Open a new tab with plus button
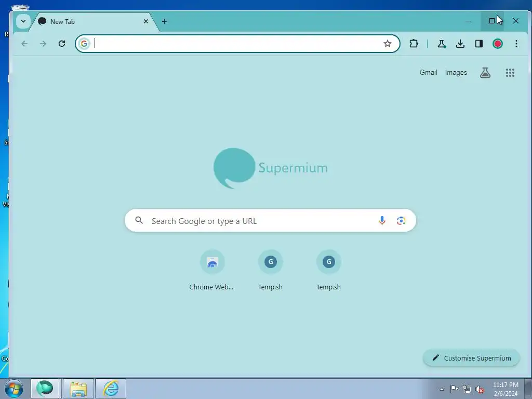 (x=165, y=21)
